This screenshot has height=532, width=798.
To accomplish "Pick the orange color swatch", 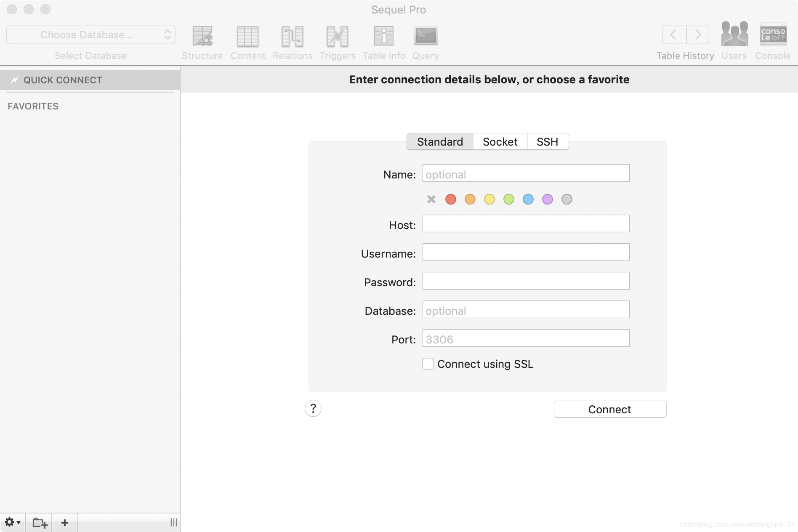I will (470, 199).
